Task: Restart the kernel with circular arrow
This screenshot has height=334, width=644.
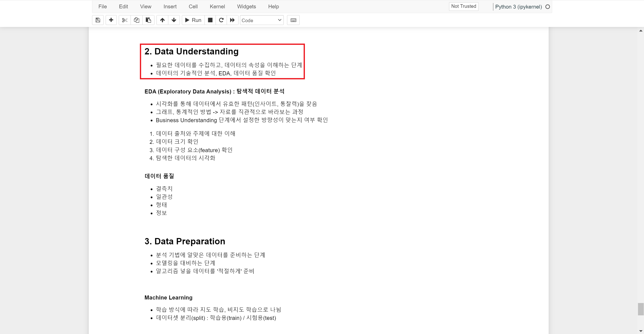Action: pos(221,20)
